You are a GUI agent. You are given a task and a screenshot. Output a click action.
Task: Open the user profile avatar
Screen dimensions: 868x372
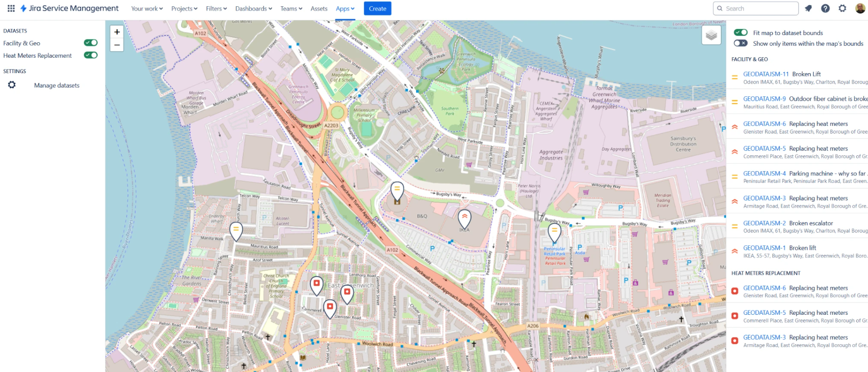click(860, 8)
